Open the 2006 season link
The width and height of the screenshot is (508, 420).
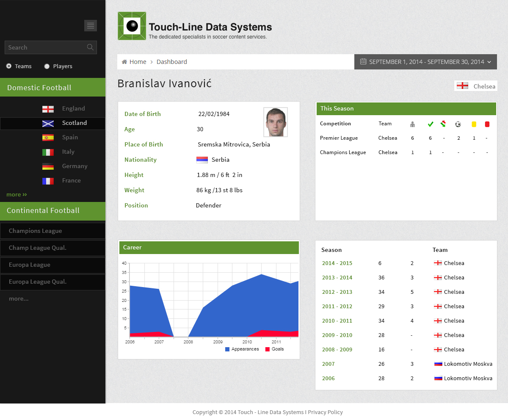[329, 378]
